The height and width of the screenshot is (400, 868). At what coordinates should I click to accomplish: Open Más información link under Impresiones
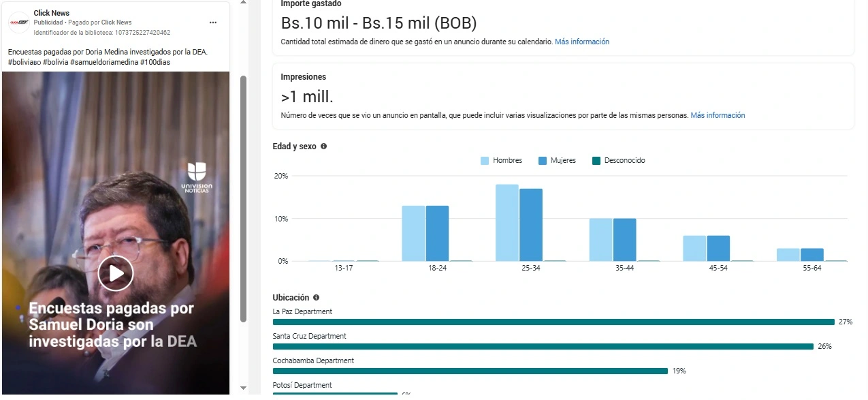pyautogui.click(x=718, y=116)
